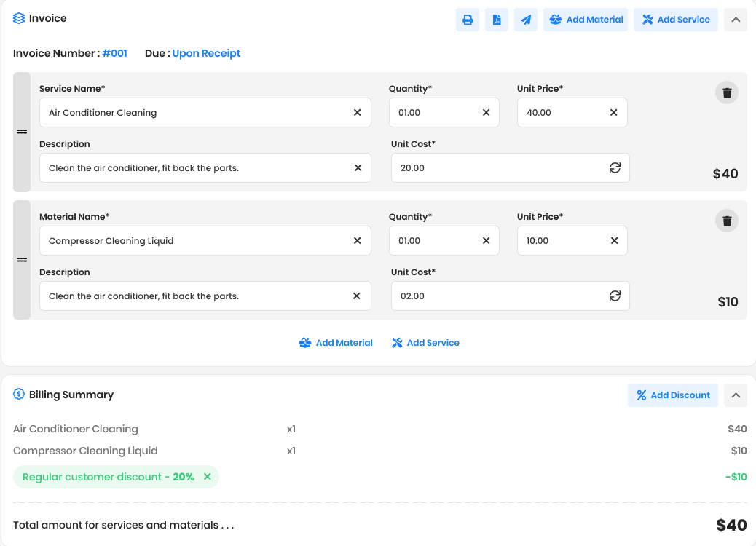Edit service Description input

click(205, 168)
